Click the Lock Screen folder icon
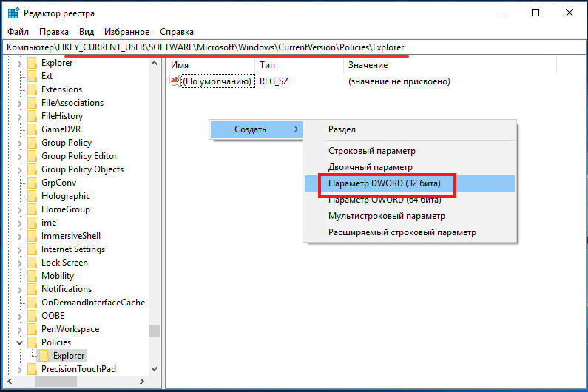Image resolution: width=588 pixels, height=392 pixels. [x=33, y=263]
